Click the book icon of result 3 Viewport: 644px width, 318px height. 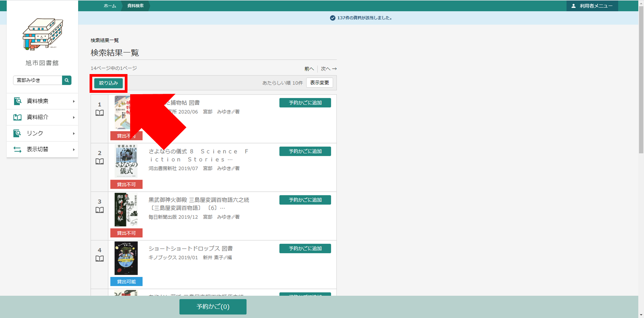pos(100,210)
